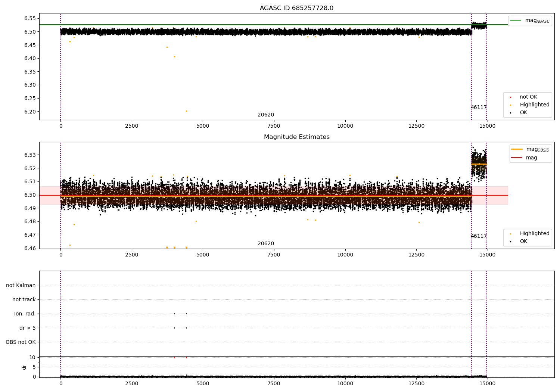This screenshot has width=560, height=392.
Task: Click the 'not Kalman' row label
Action: point(21,285)
